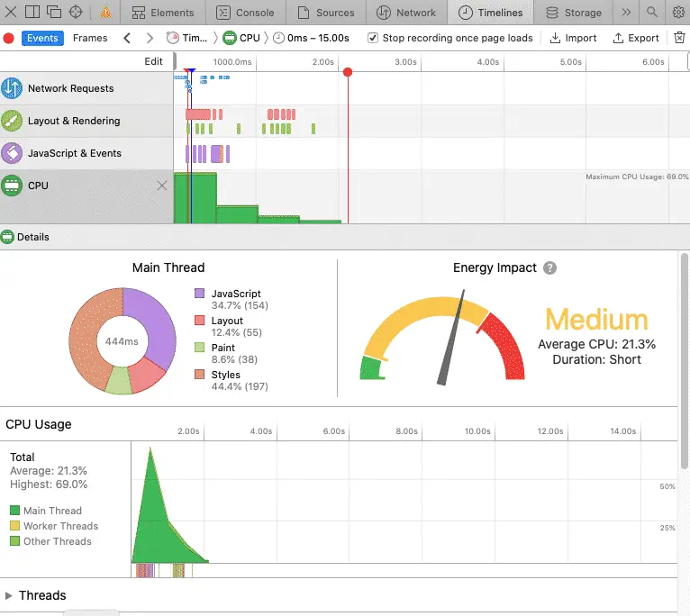Select Events recording mode
This screenshot has width=690, height=616.
[42, 39]
